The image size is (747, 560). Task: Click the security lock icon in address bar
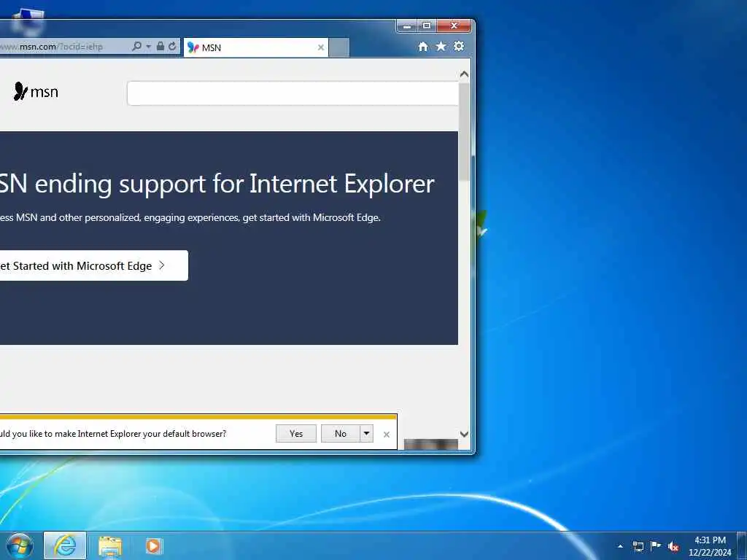coord(160,46)
